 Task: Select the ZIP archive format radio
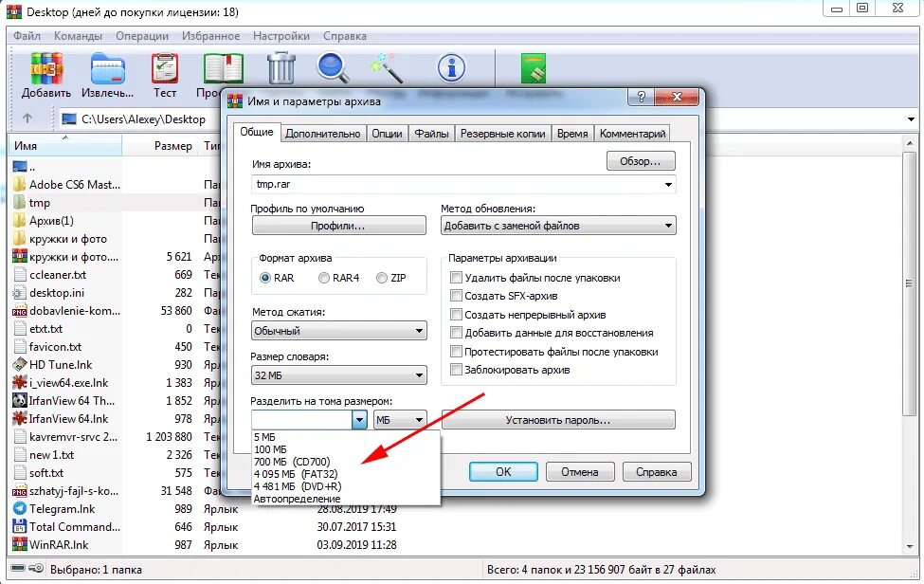tap(382, 278)
